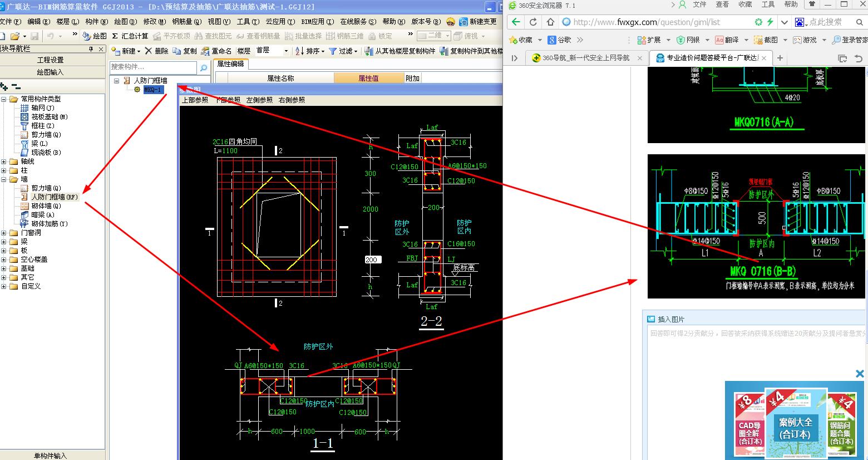The width and height of the screenshot is (868, 460).
Task: Click the 扩展 extensions icon in browser
Action: (641, 40)
